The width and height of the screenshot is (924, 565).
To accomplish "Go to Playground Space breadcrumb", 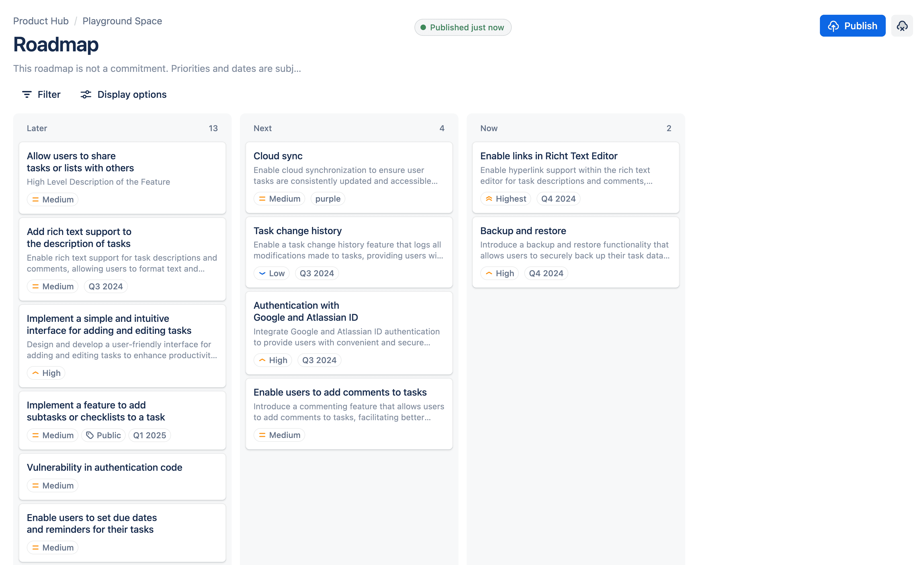I will click(x=122, y=21).
